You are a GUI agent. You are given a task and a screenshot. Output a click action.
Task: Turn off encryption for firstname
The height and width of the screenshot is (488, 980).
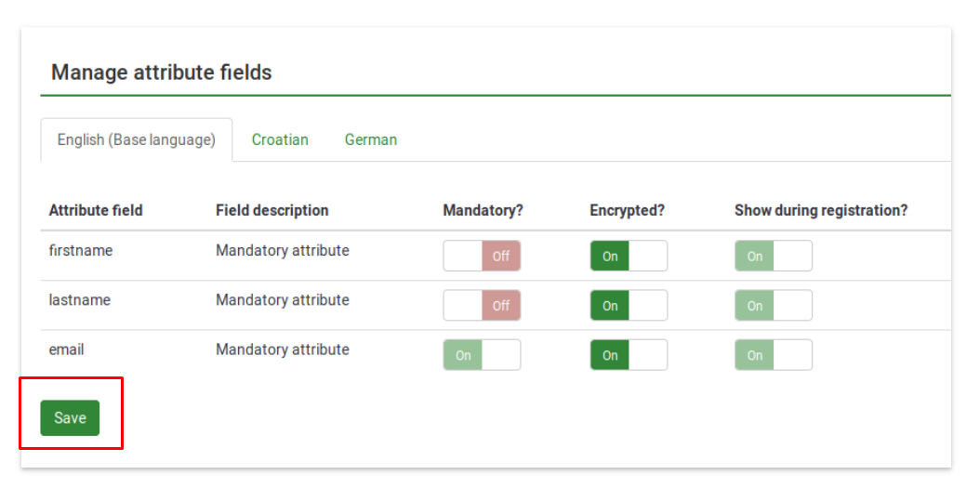point(629,256)
